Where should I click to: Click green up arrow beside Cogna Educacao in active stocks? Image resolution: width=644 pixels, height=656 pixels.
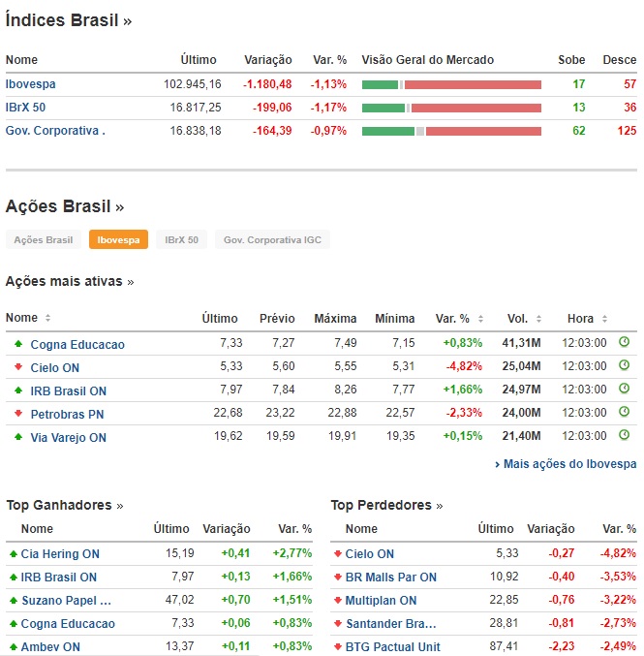click(18, 343)
